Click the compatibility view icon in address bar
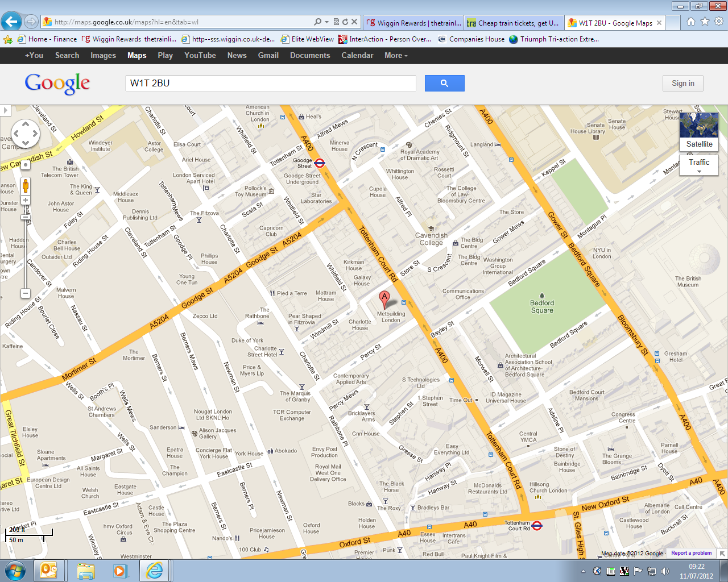The image size is (728, 582). 336,22
